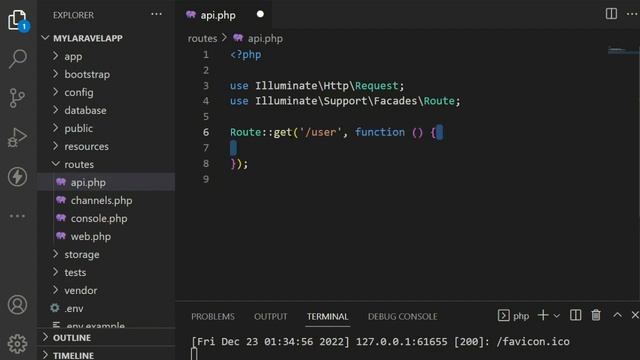This screenshot has width=640, height=360.
Task: Expand the bootstrap folder
Action: [87, 74]
